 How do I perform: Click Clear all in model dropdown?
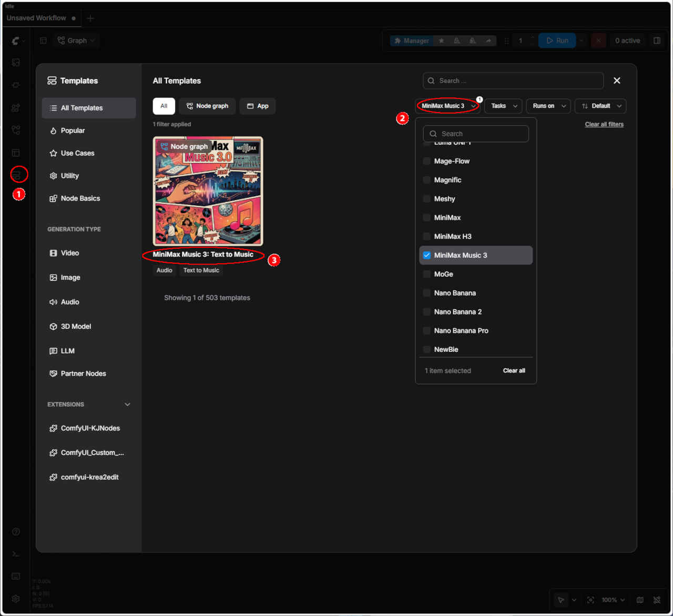pos(514,370)
